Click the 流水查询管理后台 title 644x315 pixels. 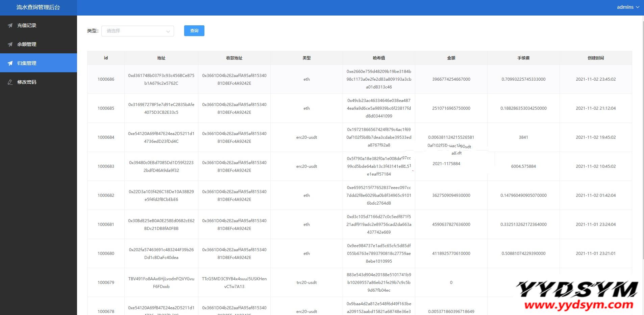click(x=38, y=7)
